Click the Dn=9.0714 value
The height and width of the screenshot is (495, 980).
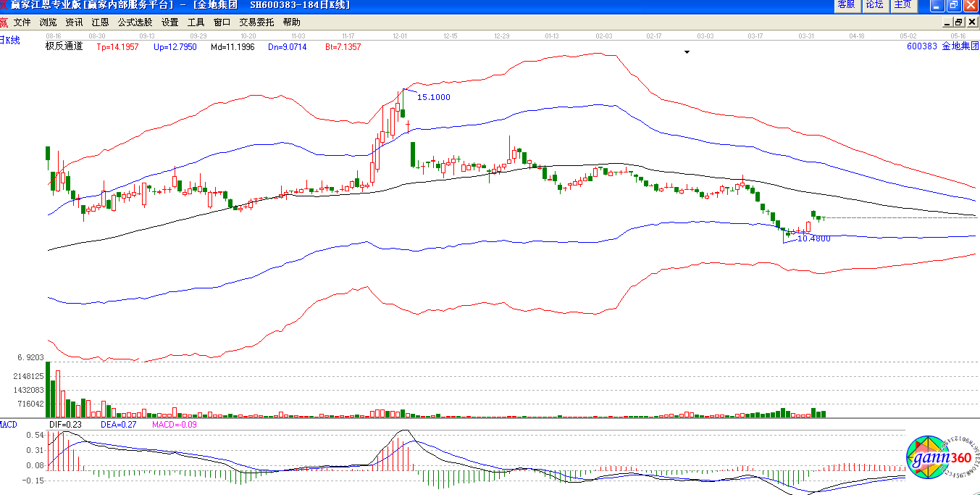coord(288,47)
